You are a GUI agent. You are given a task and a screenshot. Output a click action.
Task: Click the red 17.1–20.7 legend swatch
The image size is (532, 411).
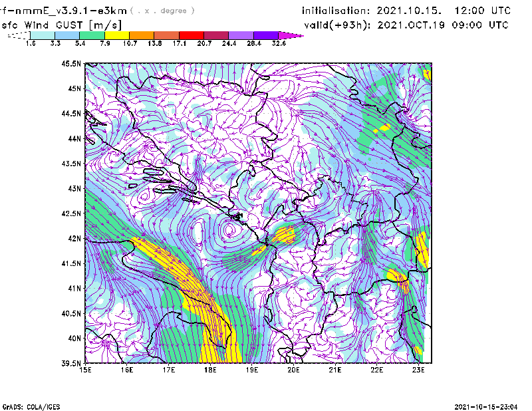(x=192, y=35)
